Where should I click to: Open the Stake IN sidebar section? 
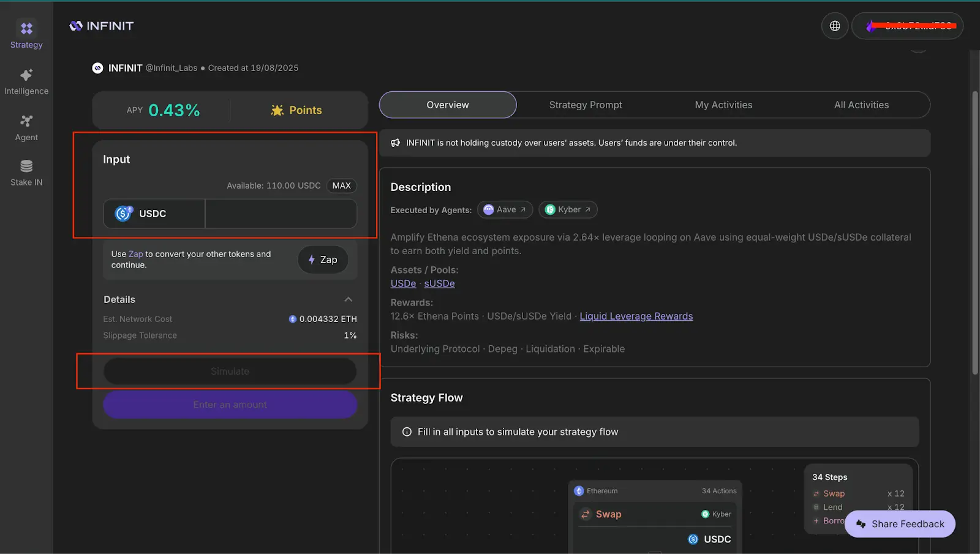[x=26, y=173]
